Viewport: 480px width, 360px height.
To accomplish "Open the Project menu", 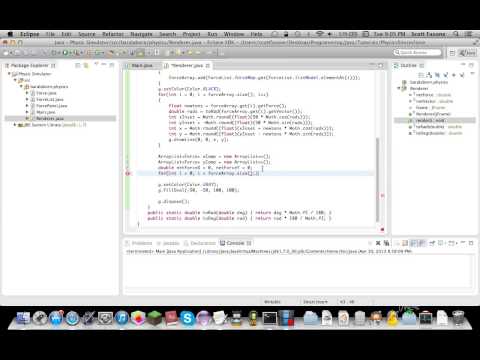I will pyautogui.click(x=191, y=34).
